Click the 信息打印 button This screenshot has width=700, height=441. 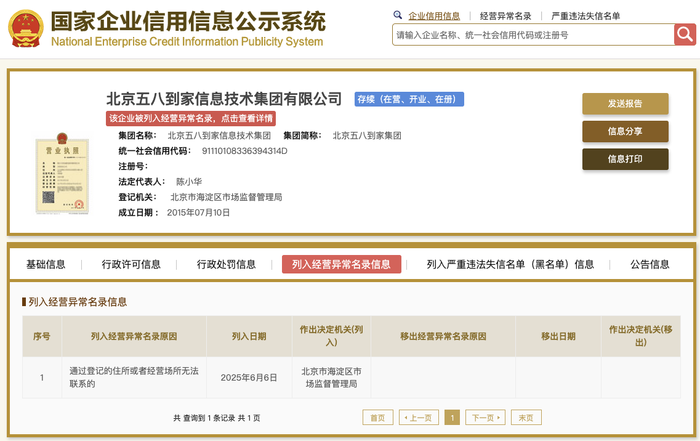(x=625, y=159)
